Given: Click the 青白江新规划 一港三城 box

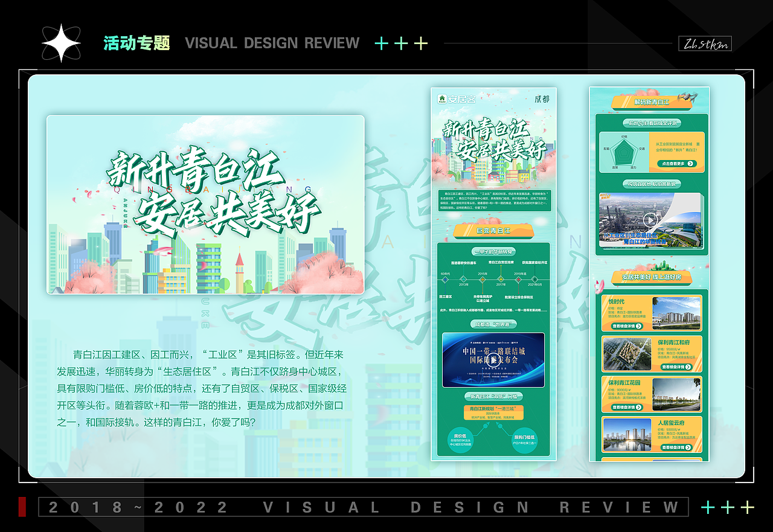Looking at the screenshot, I should click(x=493, y=412).
